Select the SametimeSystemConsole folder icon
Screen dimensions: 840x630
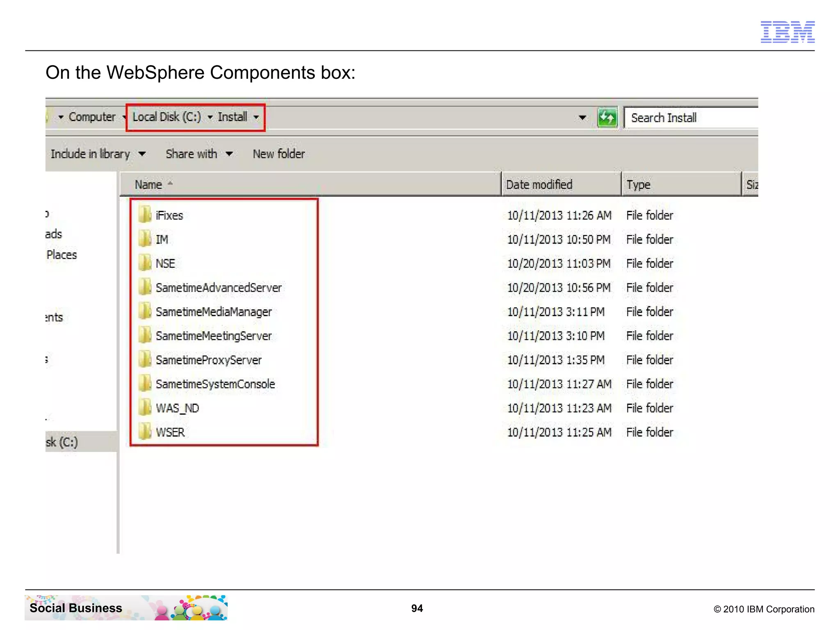(145, 383)
